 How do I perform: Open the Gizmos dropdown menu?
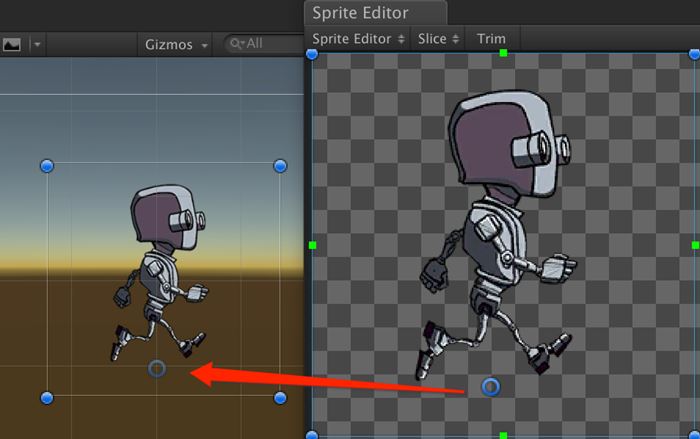pos(177,44)
